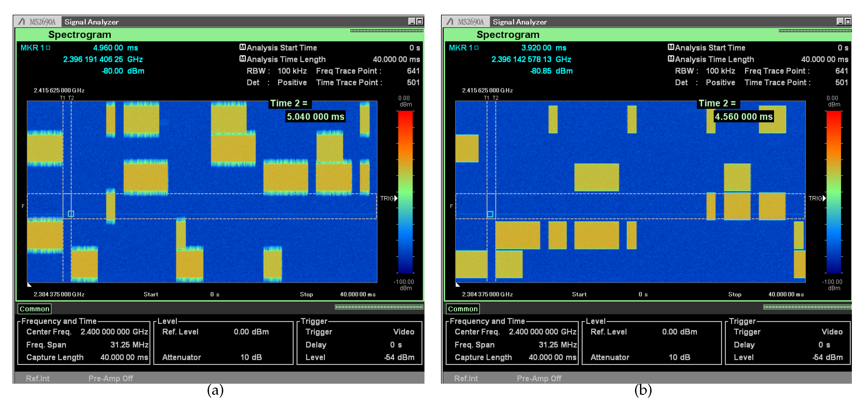The image size is (868, 410).
Task: Click the white corner triangle below right spectrogram
Action: coord(458,285)
